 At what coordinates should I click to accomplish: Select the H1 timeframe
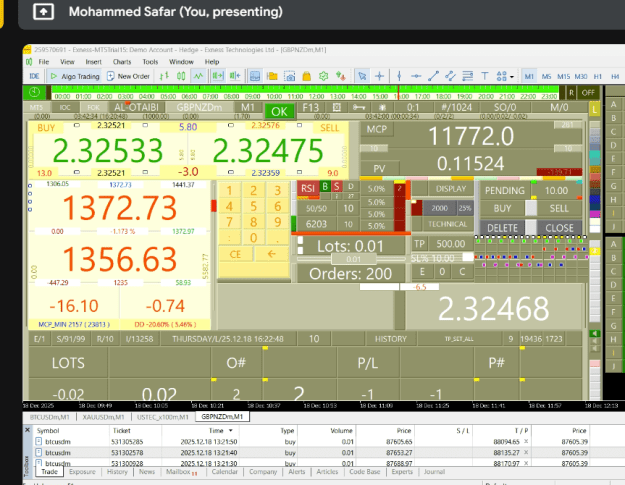point(597,77)
